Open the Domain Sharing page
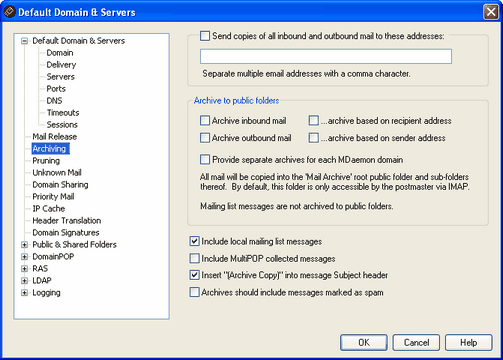Viewport: 503px width, 360px height. [x=60, y=185]
